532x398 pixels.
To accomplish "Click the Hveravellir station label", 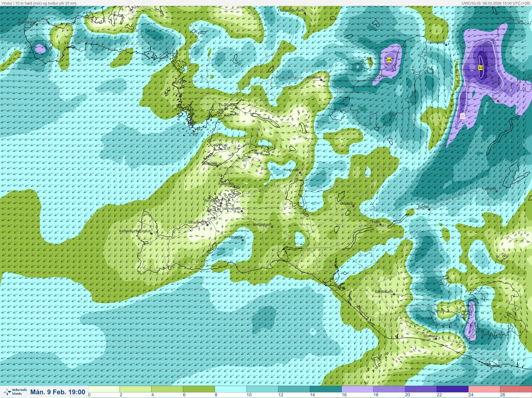I will pyautogui.click(x=436, y=42).
